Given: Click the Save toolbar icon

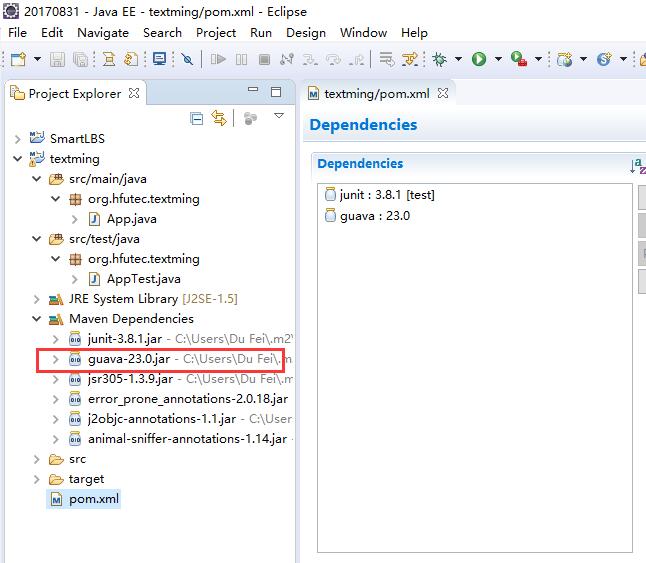Looking at the screenshot, I should pyautogui.click(x=57, y=60).
